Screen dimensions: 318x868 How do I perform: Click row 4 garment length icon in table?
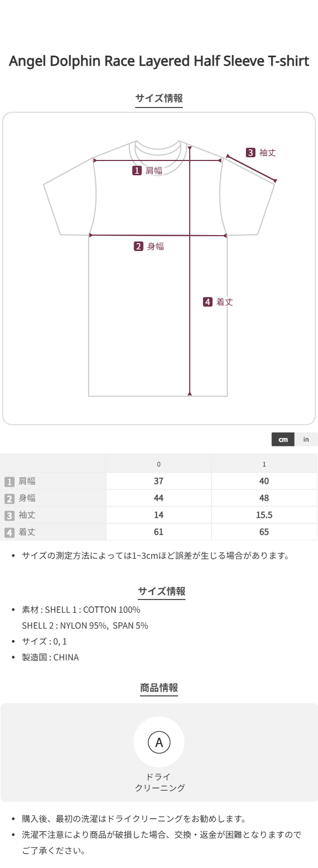tap(9, 533)
